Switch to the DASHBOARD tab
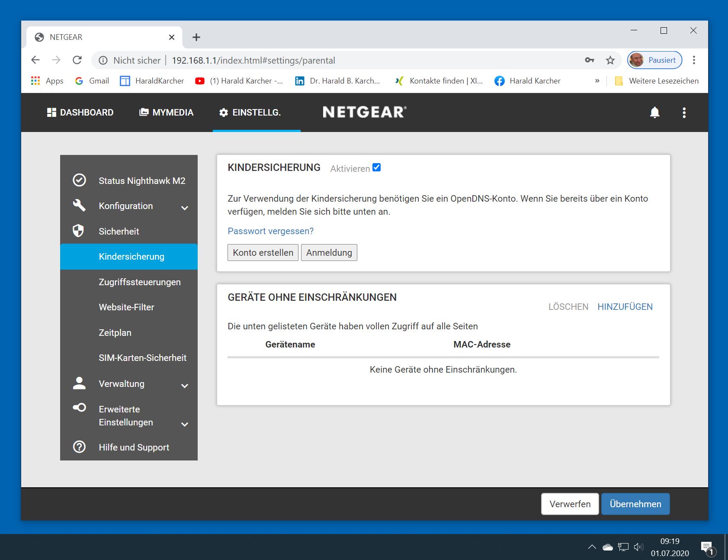The width and height of the screenshot is (728, 560). [x=80, y=113]
